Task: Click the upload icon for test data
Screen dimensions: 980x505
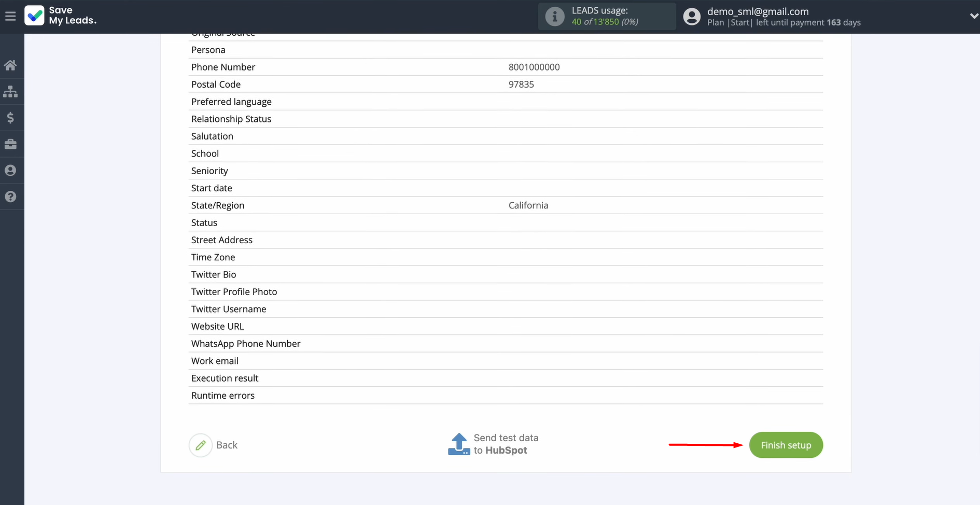Action: point(459,444)
